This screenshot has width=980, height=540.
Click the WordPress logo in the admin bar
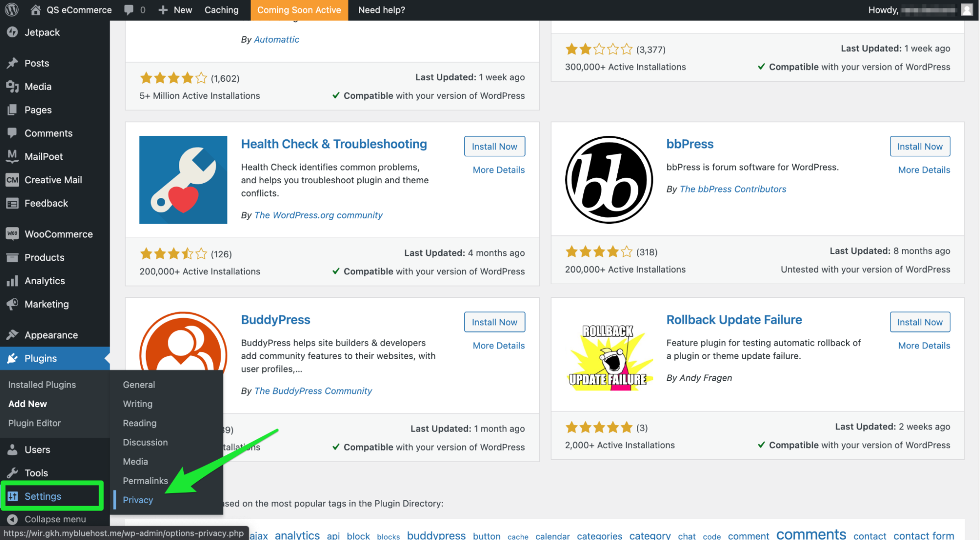coord(11,10)
